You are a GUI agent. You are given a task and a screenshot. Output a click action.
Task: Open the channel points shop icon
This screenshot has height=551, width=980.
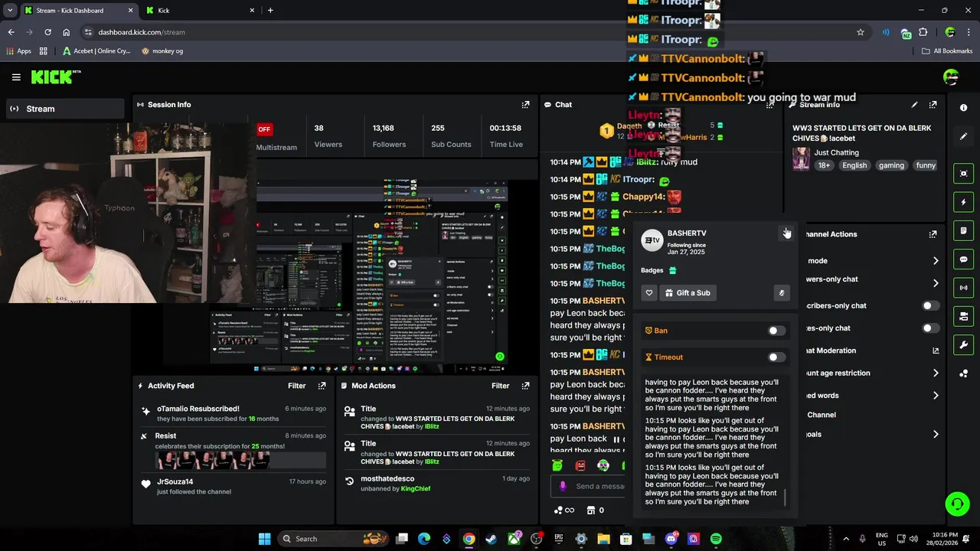(591, 510)
